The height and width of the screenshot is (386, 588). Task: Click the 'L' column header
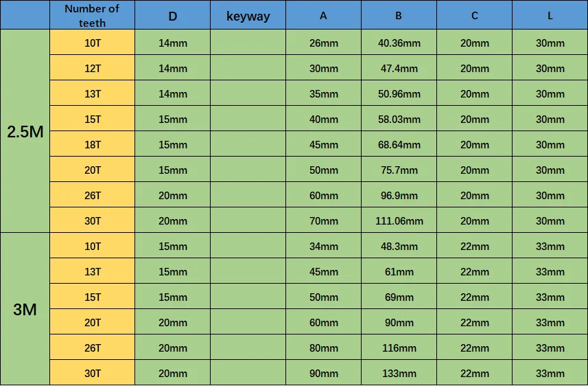tap(550, 15)
